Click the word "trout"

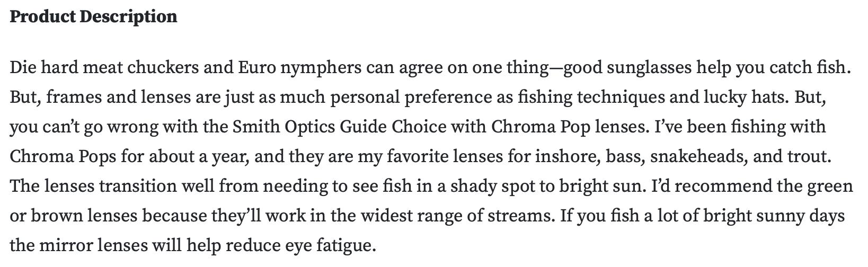tap(809, 157)
